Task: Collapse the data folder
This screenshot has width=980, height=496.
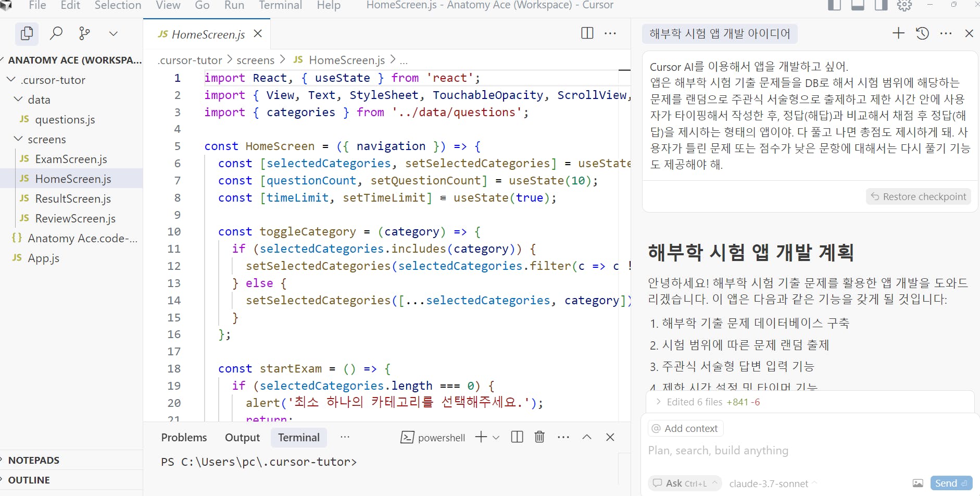Action: [x=71, y=100]
